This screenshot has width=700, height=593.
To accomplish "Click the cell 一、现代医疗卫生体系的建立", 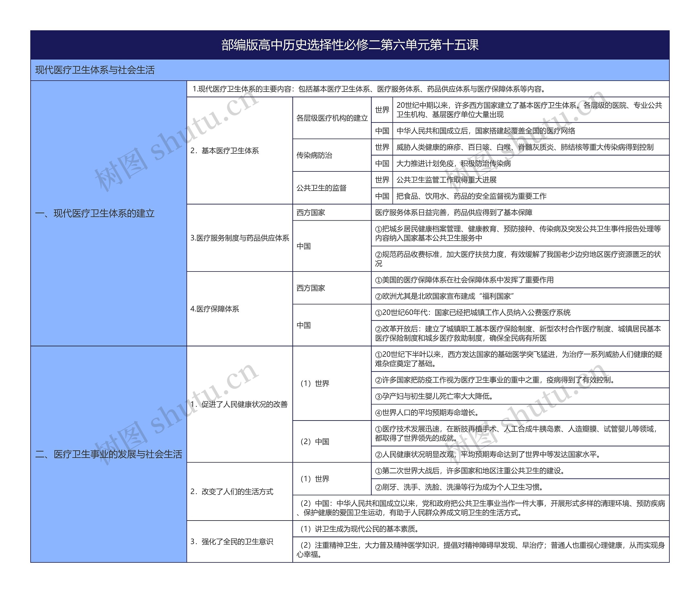I will (x=109, y=213).
